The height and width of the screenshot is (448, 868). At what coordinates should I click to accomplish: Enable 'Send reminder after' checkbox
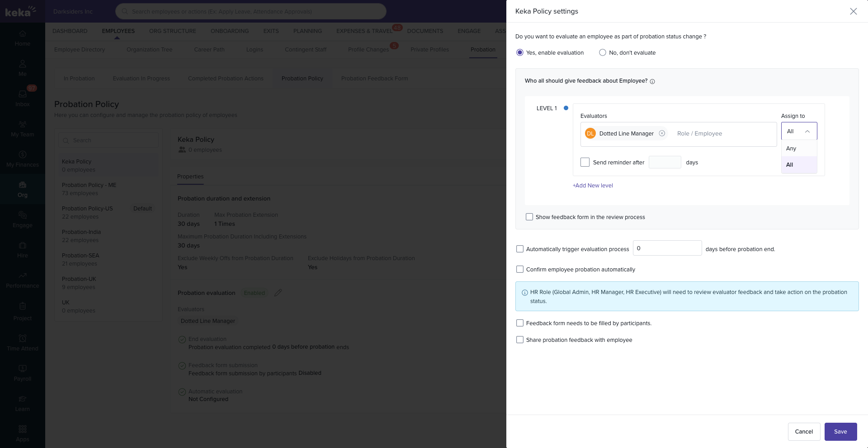click(x=585, y=162)
